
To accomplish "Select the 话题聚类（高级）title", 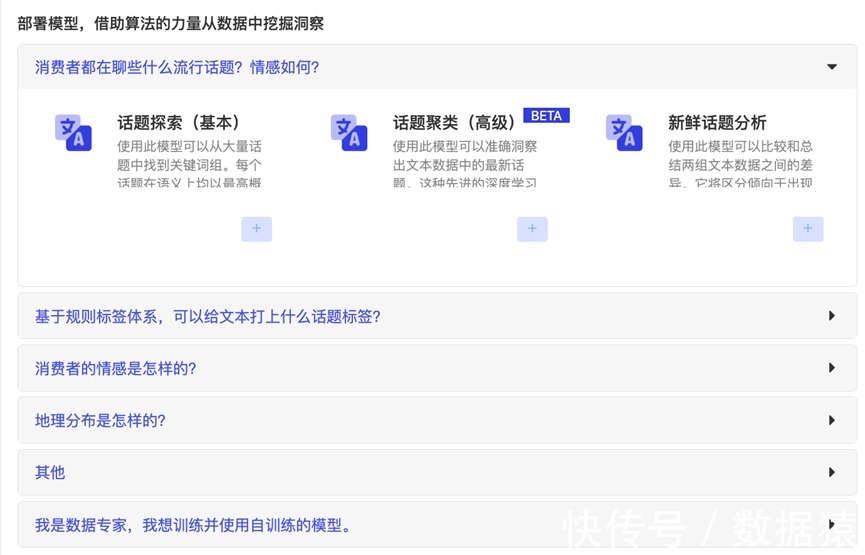I will point(455,123).
